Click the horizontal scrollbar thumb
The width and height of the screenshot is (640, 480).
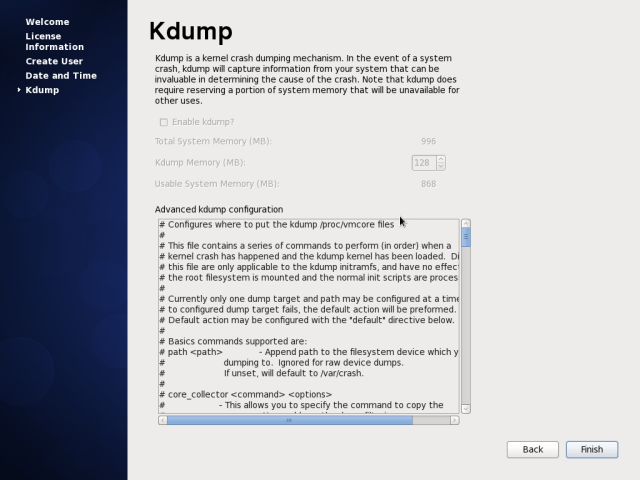pos(289,421)
